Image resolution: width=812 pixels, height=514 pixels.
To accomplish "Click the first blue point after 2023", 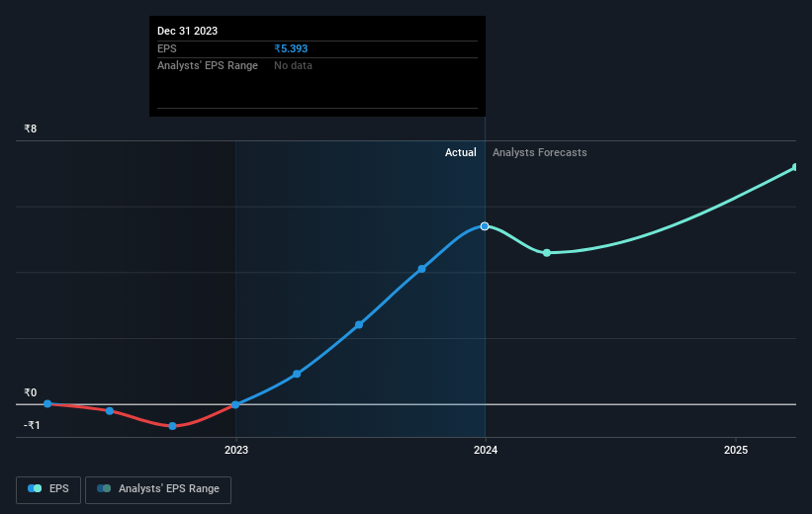I will pyautogui.click(x=297, y=374).
